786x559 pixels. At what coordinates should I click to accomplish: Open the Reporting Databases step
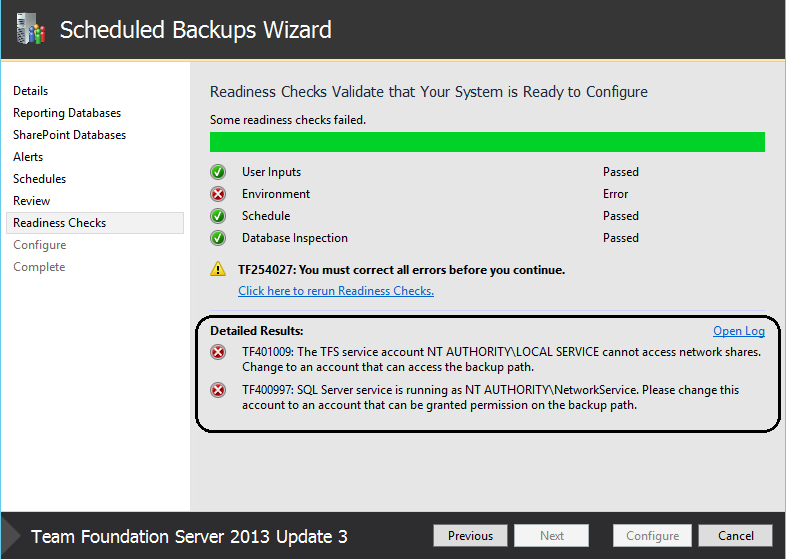pyautogui.click(x=67, y=113)
